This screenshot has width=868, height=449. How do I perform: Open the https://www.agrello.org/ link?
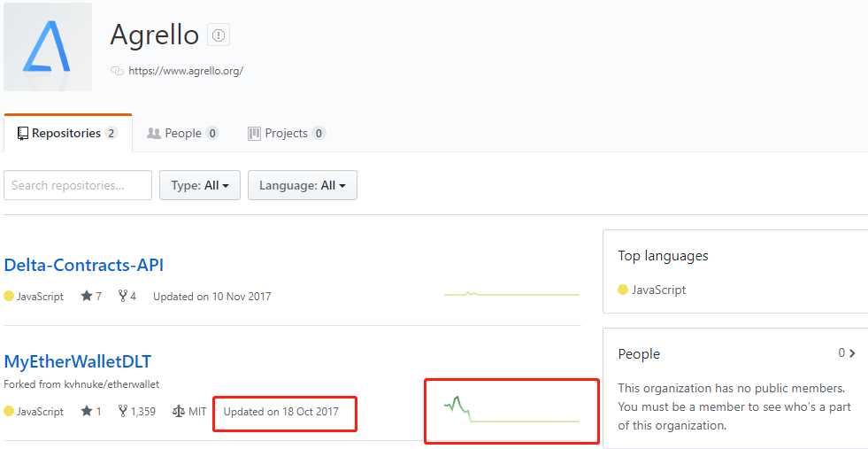[x=186, y=71]
